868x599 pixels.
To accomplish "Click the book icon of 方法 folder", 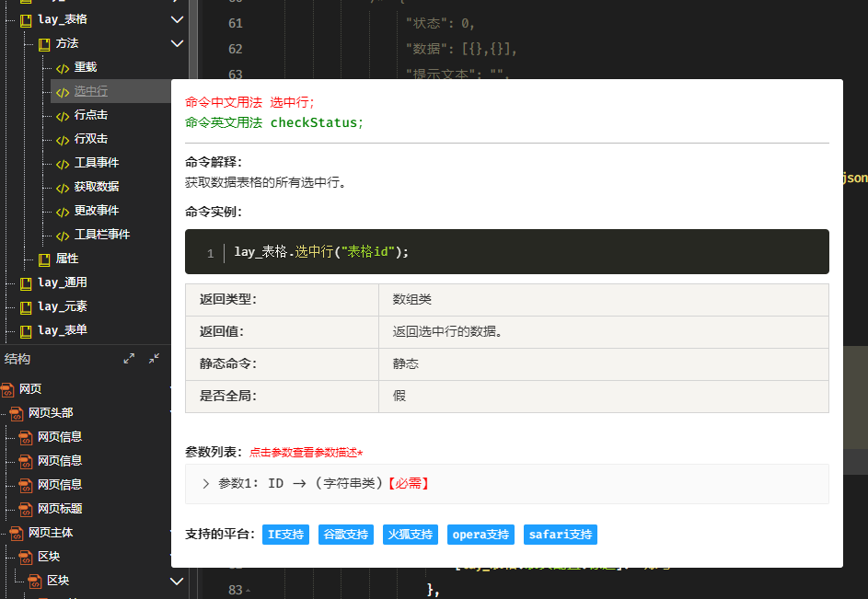I will click(x=44, y=44).
